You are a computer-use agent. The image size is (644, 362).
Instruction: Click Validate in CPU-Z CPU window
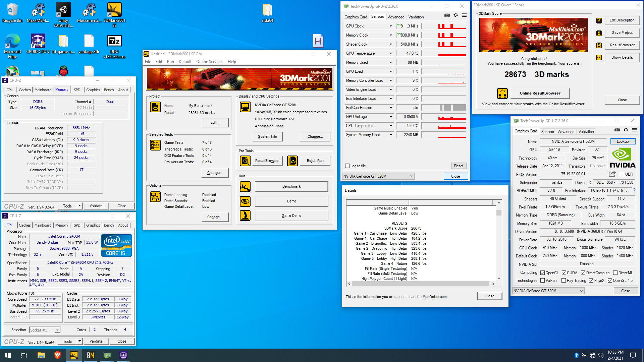point(96,341)
